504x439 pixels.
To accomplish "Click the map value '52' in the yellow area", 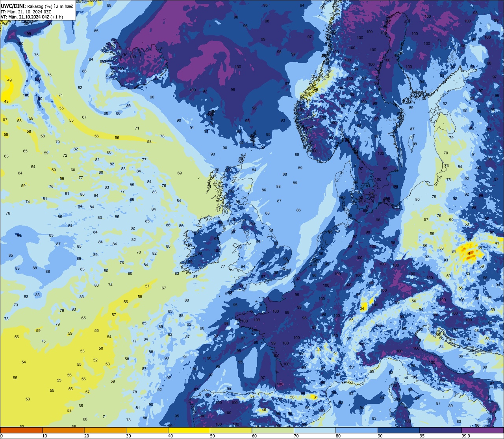I will pos(95,360).
